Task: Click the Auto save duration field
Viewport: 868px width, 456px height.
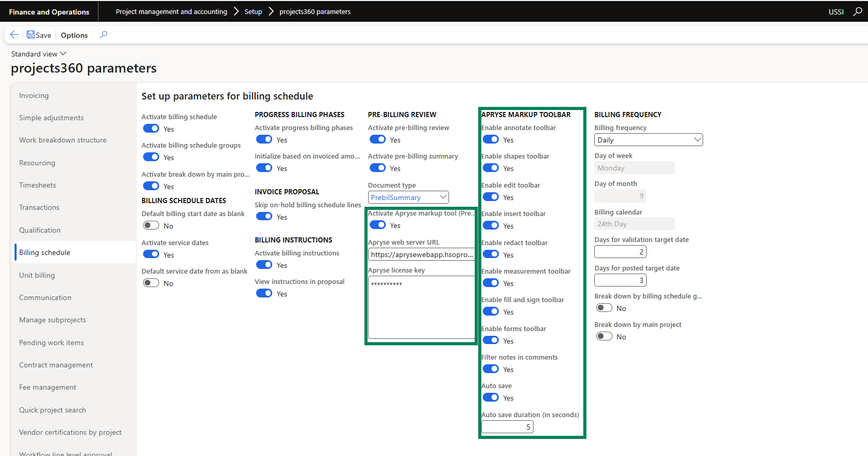Action: click(x=507, y=427)
